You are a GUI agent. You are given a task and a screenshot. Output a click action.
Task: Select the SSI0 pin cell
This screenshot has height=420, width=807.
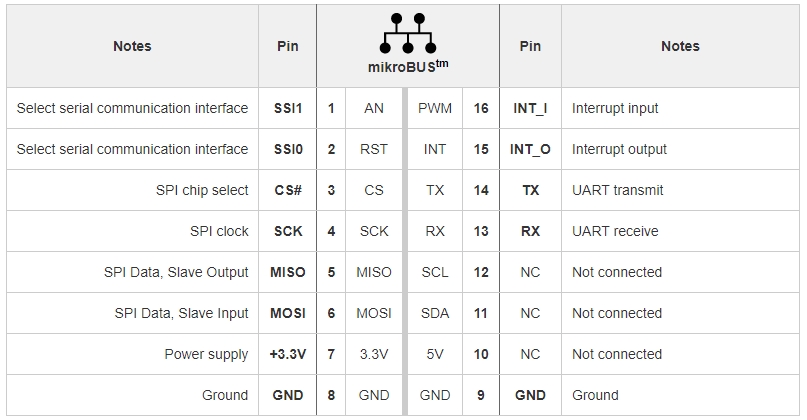[x=288, y=149]
